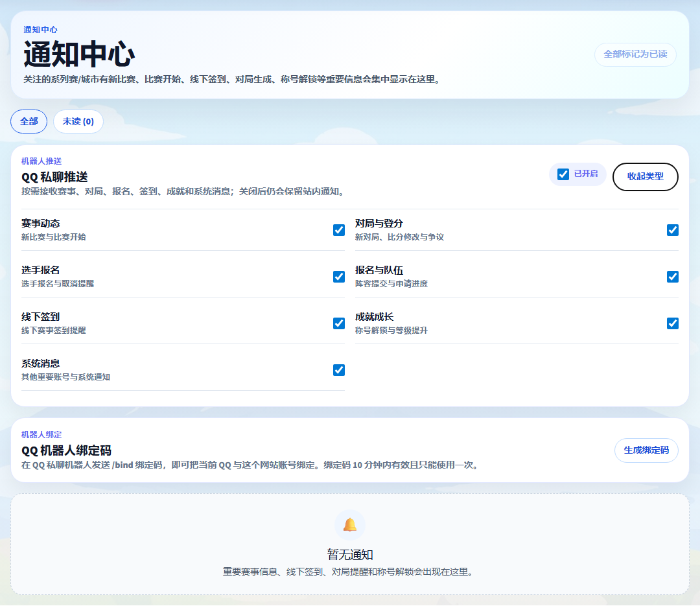Click the 称号解锁与等级提升 description
The width and height of the screenshot is (700, 606).
coord(391,331)
